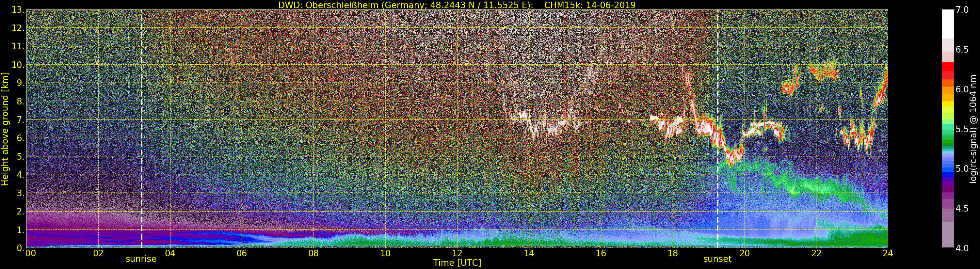Click the 12 tick on the time axis

[457, 253]
